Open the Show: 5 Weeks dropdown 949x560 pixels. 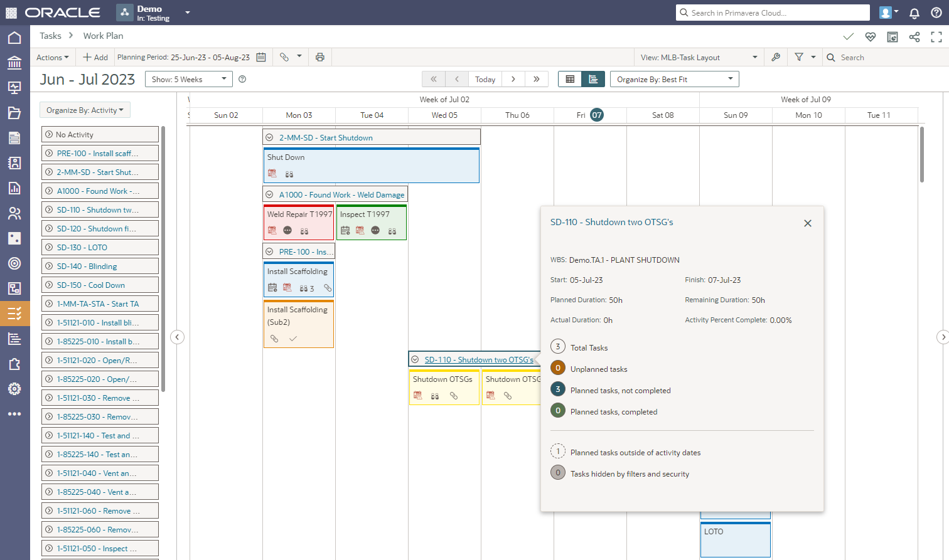click(x=189, y=79)
